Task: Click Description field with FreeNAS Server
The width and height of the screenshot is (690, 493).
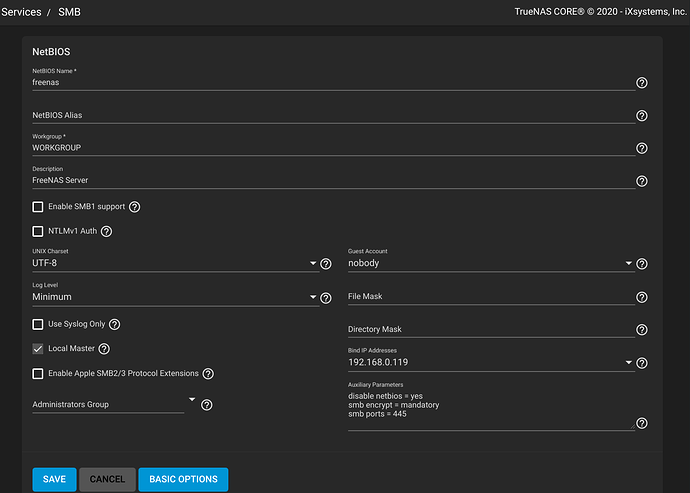Action: [334, 180]
